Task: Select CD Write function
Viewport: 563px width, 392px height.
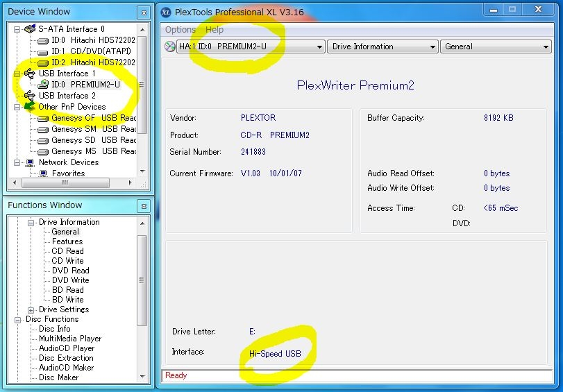Action: tap(67, 261)
